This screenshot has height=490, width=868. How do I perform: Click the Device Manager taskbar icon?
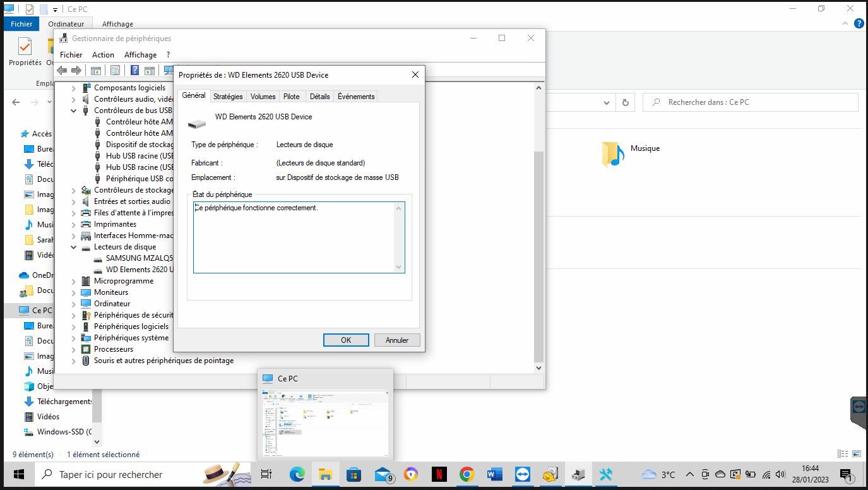(578, 474)
